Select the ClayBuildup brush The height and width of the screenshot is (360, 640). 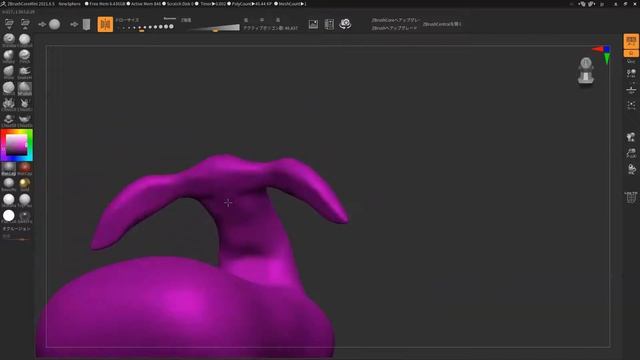[x=24, y=40]
